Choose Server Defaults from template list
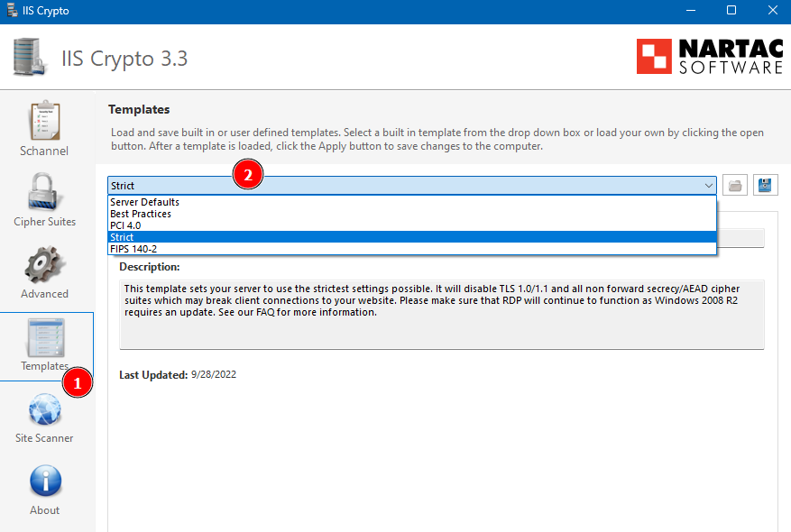Screen dimensions: 791x532 tap(144, 203)
